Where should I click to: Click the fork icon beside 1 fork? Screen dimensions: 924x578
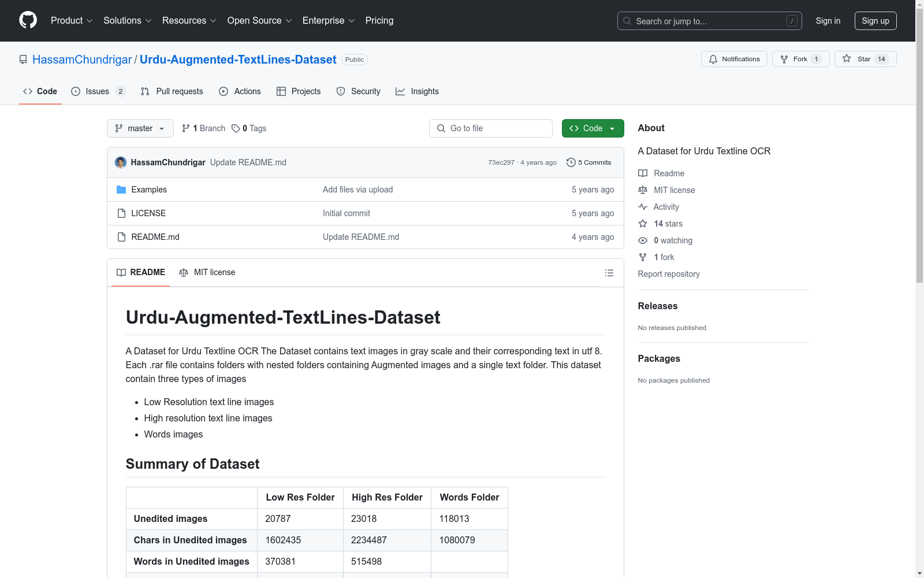pyautogui.click(x=643, y=257)
